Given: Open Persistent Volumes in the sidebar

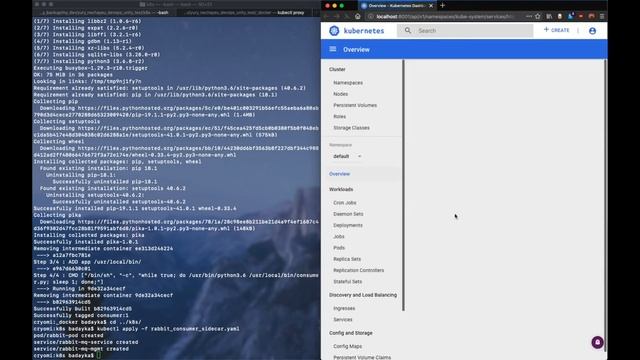Looking at the screenshot, I should tap(355, 105).
